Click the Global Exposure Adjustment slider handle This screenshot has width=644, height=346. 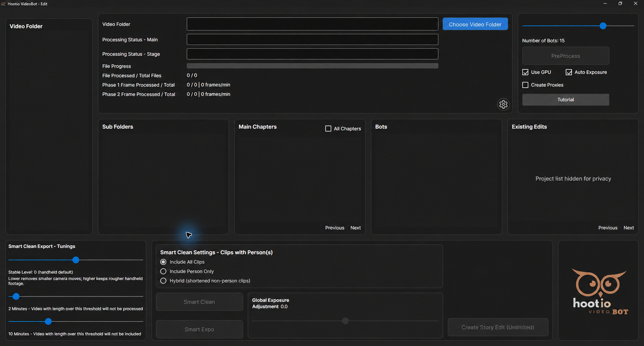[x=345, y=321]
